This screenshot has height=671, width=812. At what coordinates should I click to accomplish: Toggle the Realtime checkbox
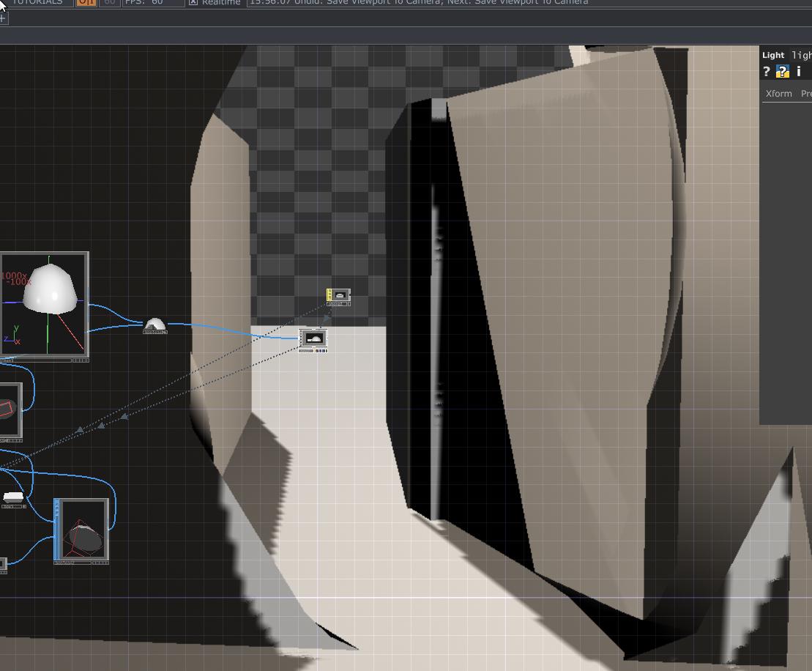[x=193, y=2]
